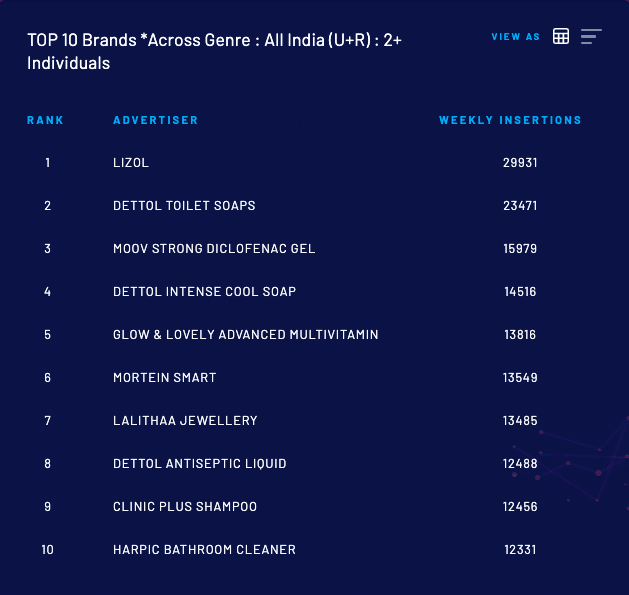Click the VIEW AS label
The width and height of the screenshot is (629, 595).
[x=515, y=37]
